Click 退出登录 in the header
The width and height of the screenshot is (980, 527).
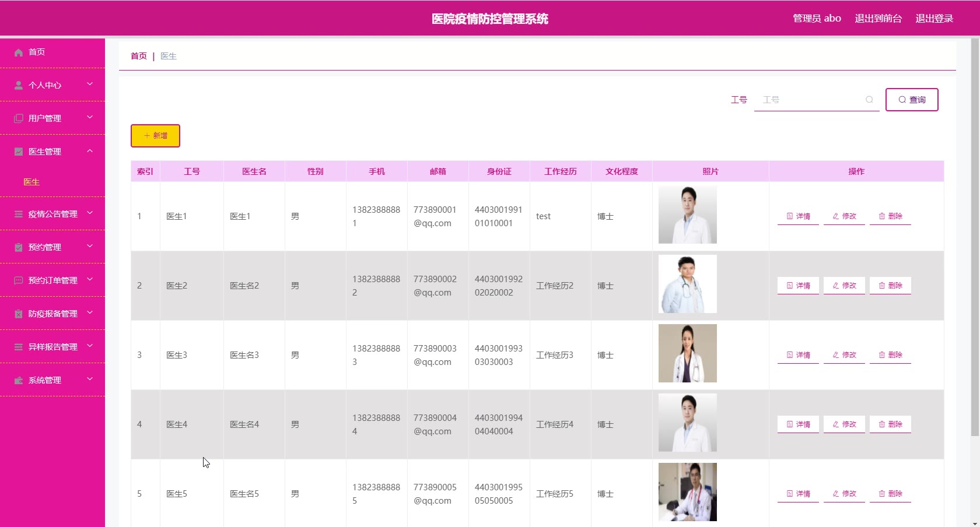tap(934, 19)
